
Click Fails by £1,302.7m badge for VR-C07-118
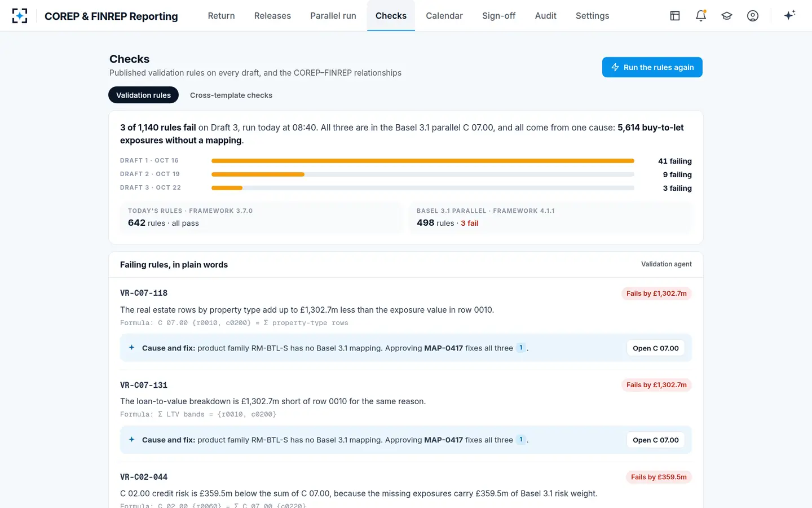coord(656,294)
